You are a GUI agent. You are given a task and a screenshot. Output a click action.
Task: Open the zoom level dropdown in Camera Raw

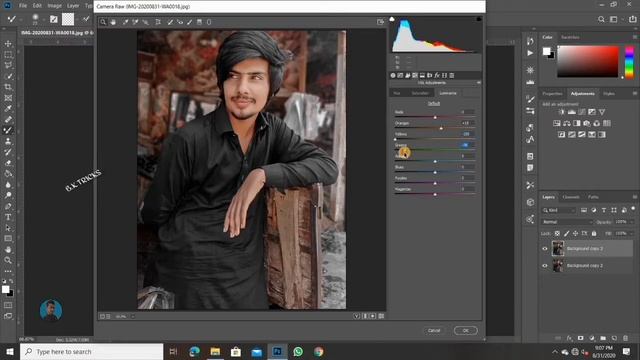pyautogui.click(x=133, y=316)
